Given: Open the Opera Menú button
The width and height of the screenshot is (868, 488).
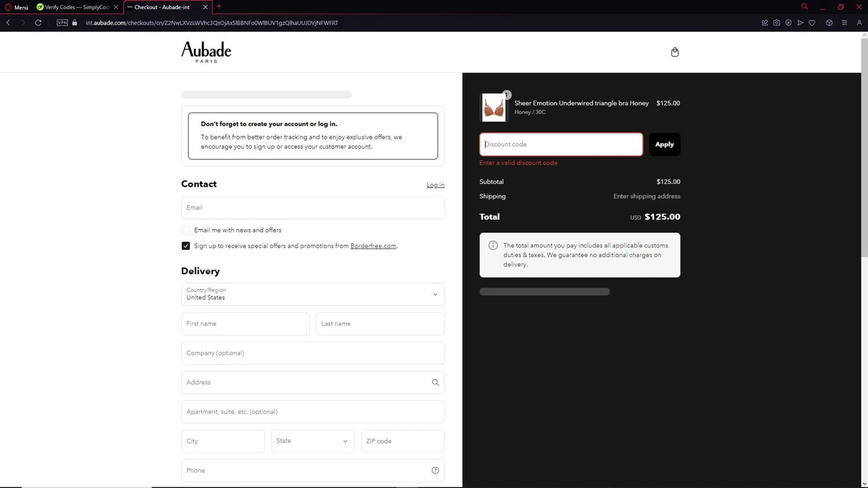Looking at the screenshot, I should (16, 7).
